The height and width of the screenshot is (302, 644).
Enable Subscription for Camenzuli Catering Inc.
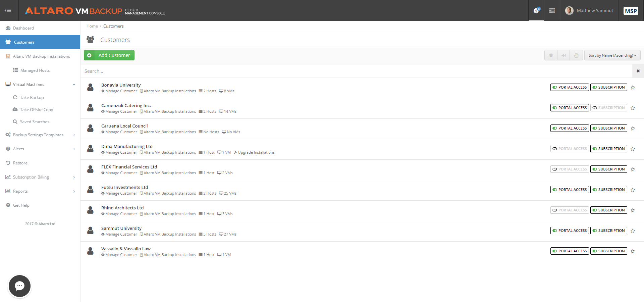608,108
